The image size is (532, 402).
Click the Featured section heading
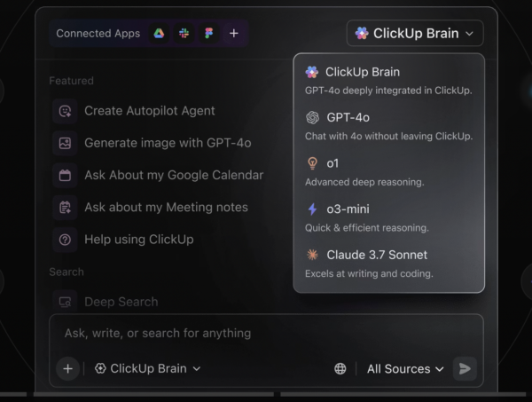pyautogui.click(x=71, y=81)
